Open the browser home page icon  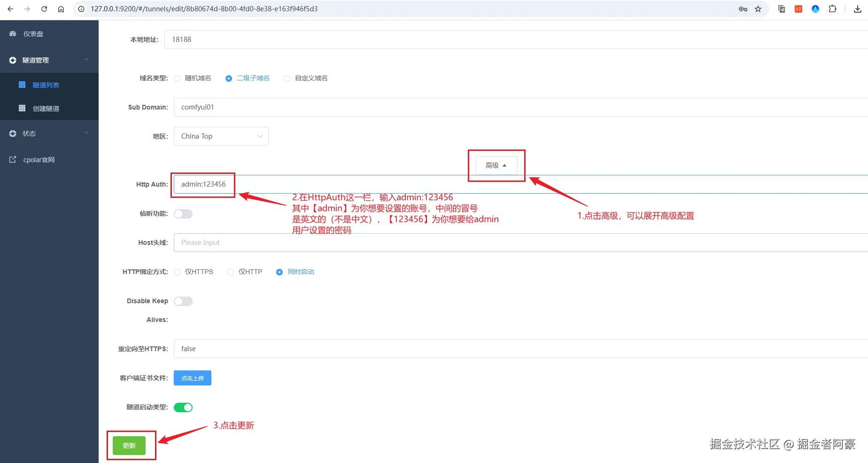pyautogui.click(x=61, y=9)
